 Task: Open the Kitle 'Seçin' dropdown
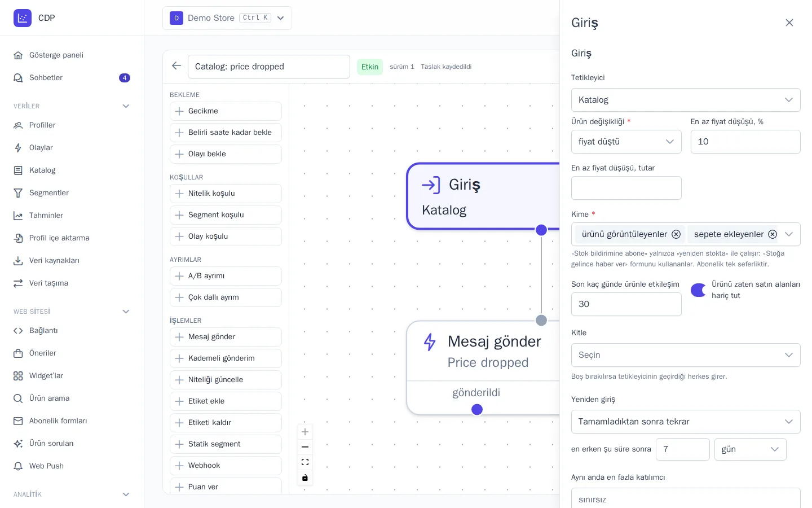coord(686,355)
